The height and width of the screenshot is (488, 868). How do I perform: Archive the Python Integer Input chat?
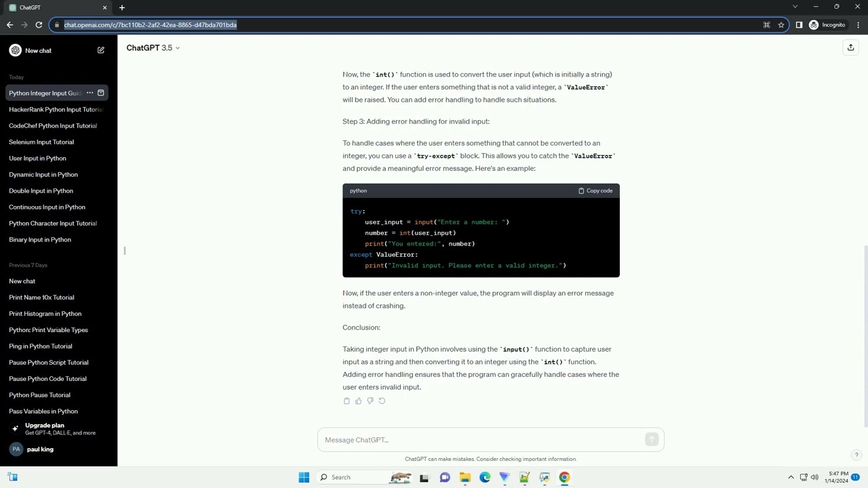pyautogui.click(x=101, y=93)
